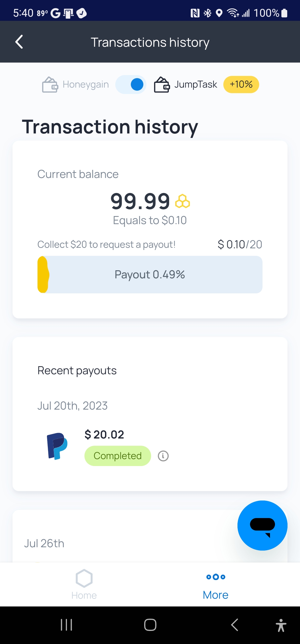Tap the Home hexagon icon

click(x=84, y=578)
